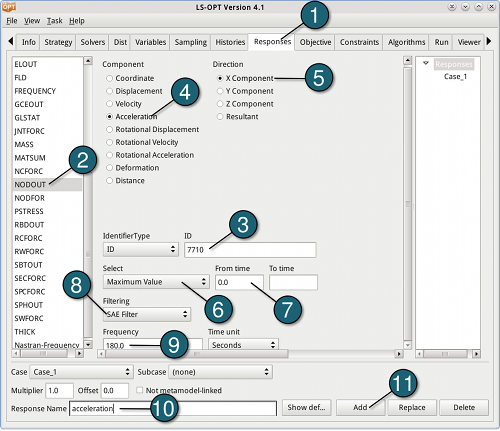Click the From time input field

point(239,283)
